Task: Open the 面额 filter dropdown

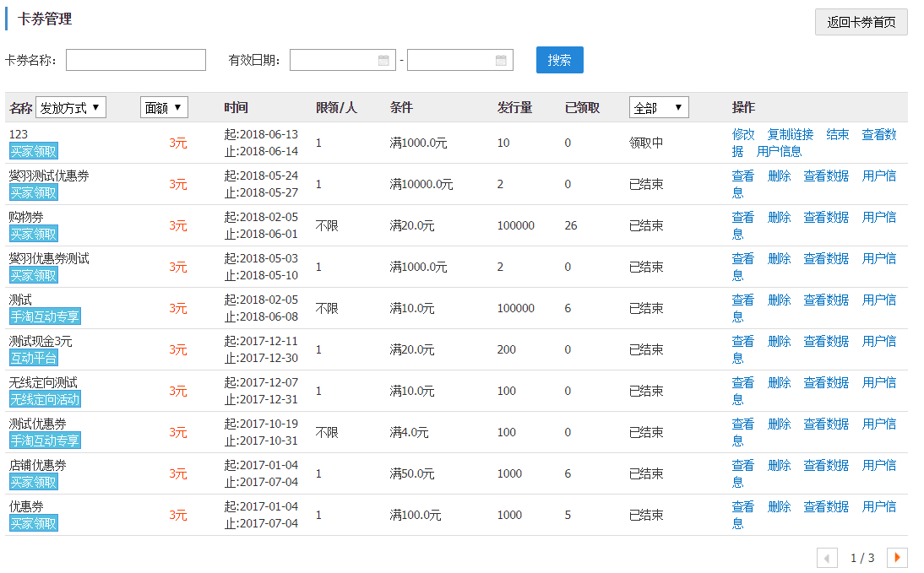Action: pos(164,107)
